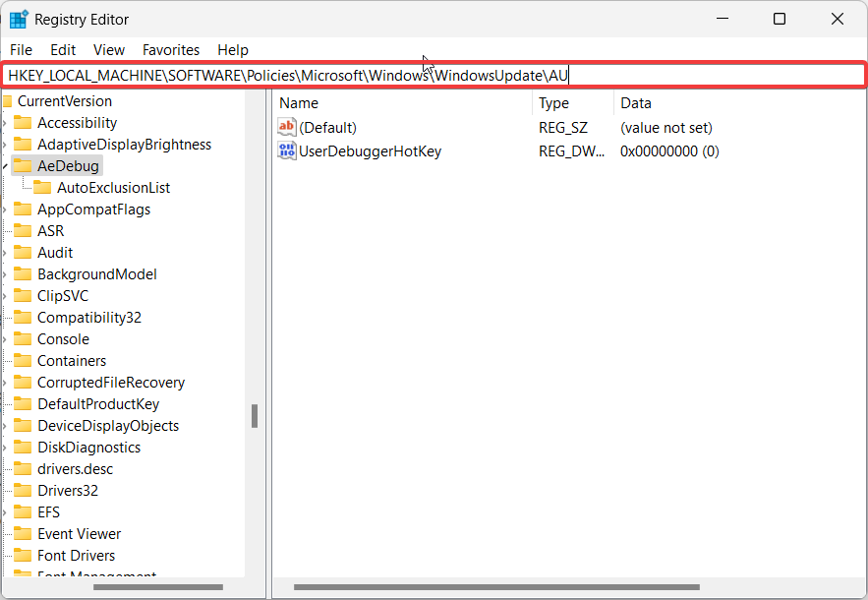The image size is (868, 600).
Task: Expand the DiskDiagnostics key
Action: [x=5, y=448]
